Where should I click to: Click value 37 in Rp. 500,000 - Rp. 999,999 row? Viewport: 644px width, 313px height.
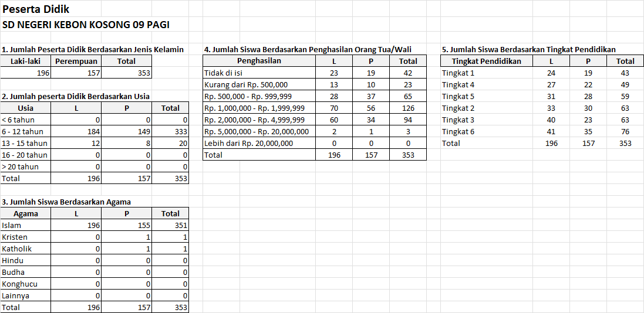point(371,96)
